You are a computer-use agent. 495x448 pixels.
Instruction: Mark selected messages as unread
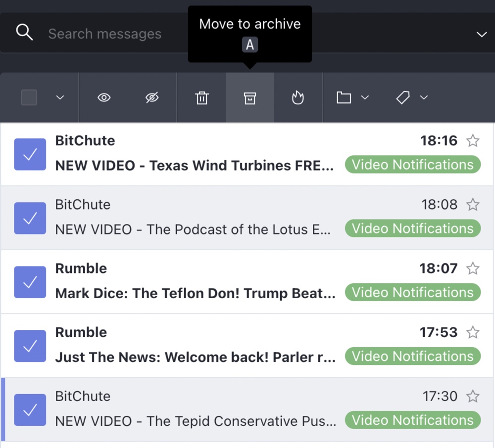pyautogui.click(x=152, y=97)
